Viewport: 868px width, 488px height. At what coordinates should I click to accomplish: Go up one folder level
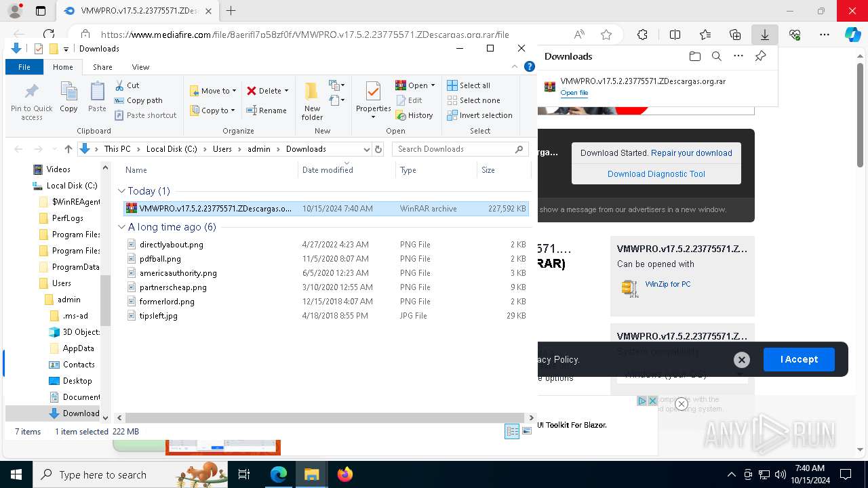[x=68, y=149]
